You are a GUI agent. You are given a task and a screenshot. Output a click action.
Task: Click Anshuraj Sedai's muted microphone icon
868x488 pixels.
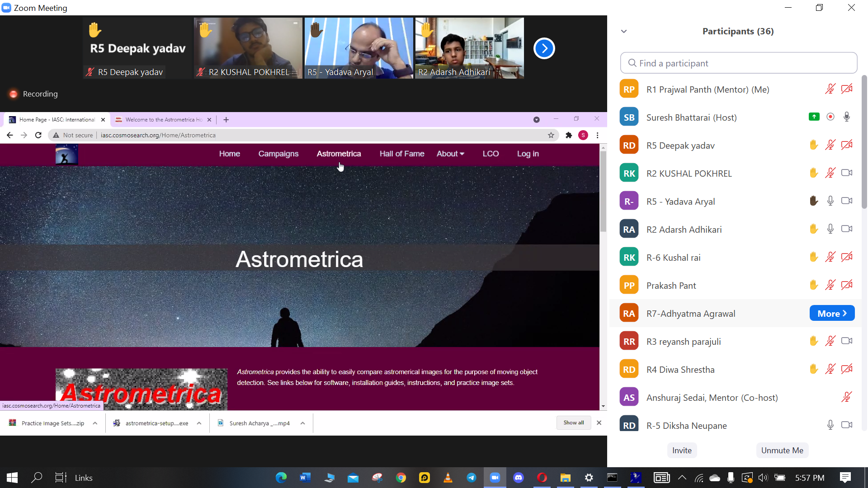coord(846,397)
